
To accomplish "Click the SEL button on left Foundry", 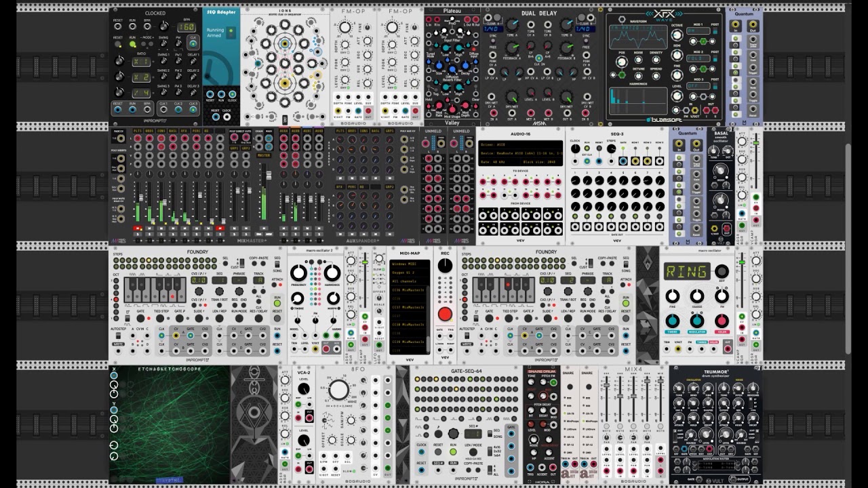I will point(225,263).
